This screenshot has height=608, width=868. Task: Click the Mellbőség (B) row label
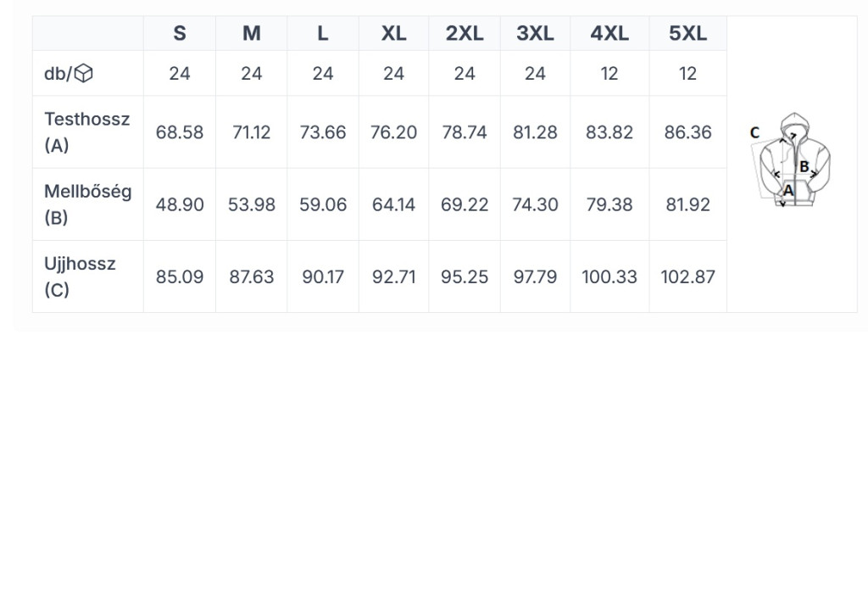pos(87,204)
